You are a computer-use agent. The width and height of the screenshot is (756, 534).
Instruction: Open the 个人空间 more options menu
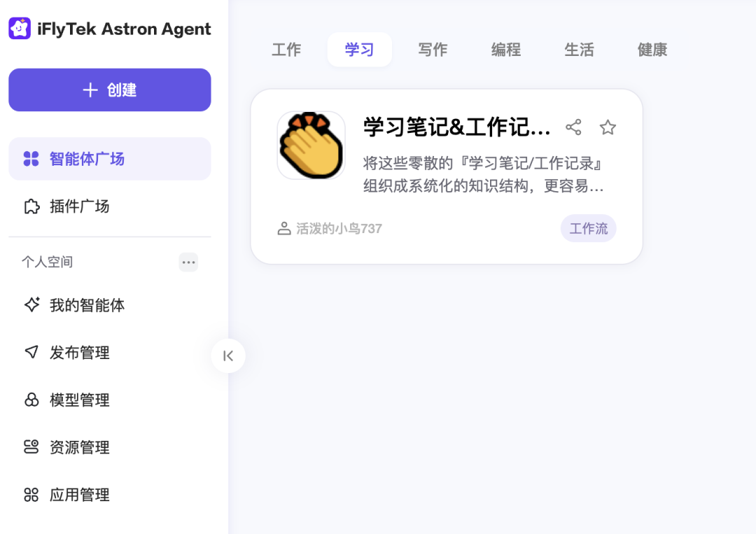click(188, 262)
